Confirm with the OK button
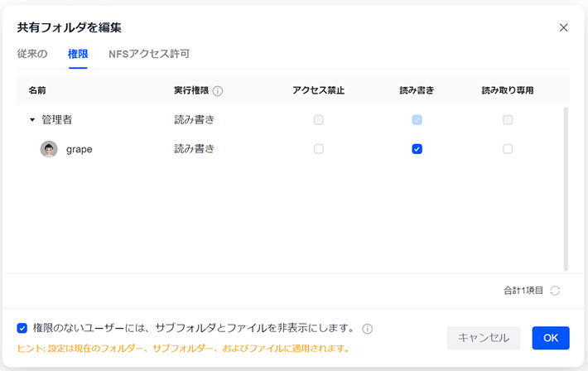The height and width of the screenshot is (371, 588). pyautogui.click(x=551, y=338)
